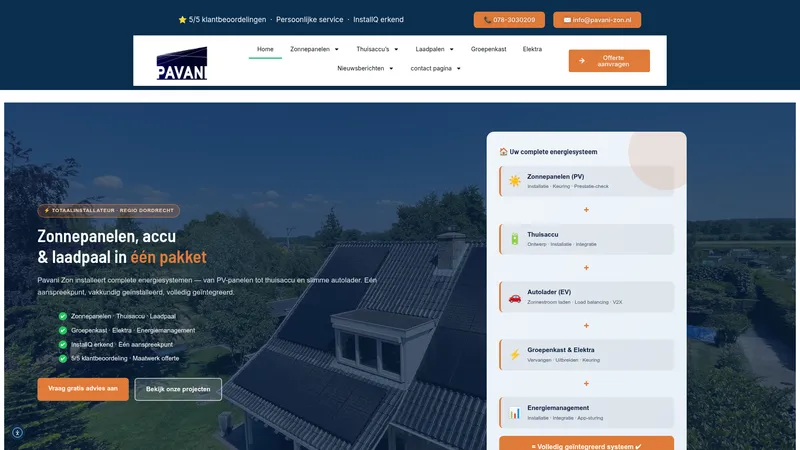This screenshot has width=800, height=450.
Task: Click the InstallQ erkend text in top bar
Action: point(378,19)
